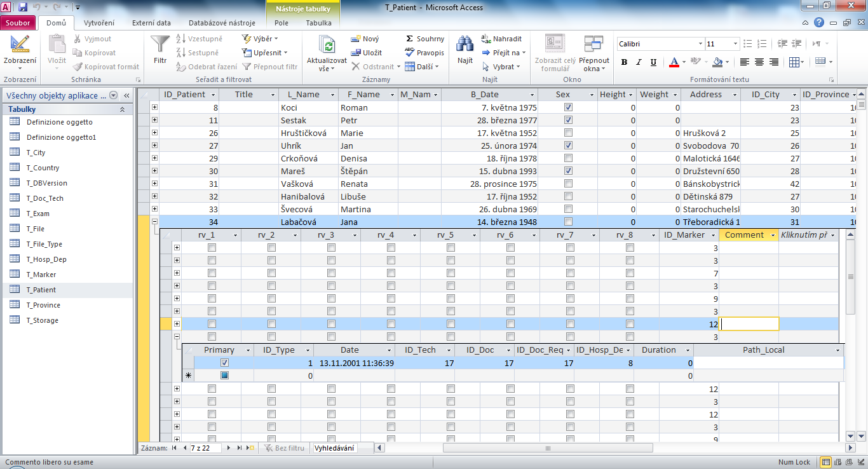868x469 pixels.
Task: Open font color picker arrow
Action: [x=683, y=62]
